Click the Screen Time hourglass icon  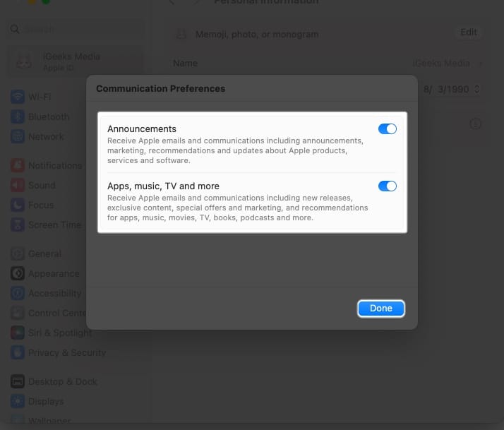pos(18,225)
